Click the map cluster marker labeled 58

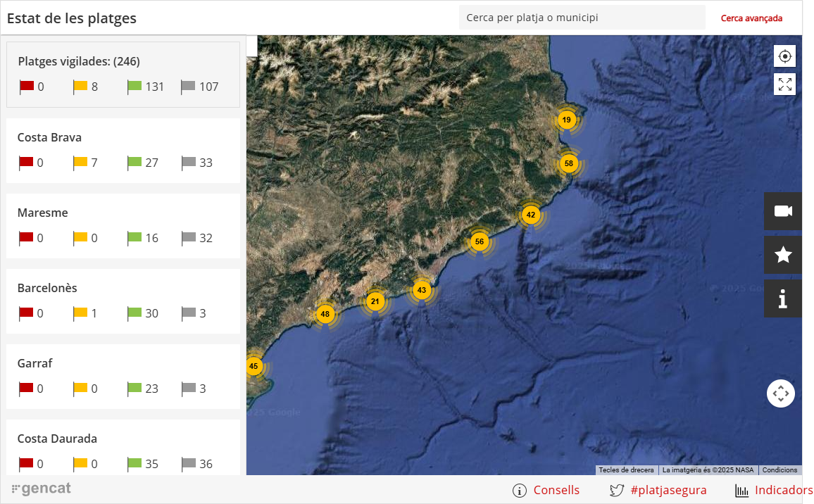pos(569,164)
